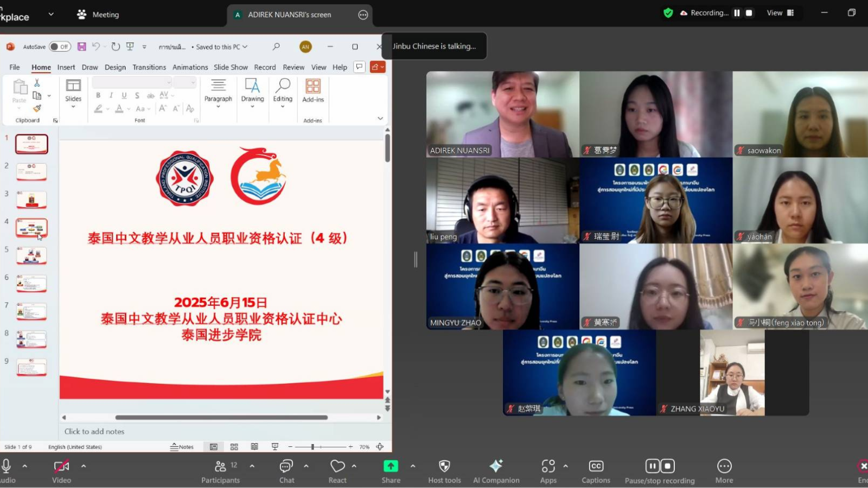Open the Chat panel icon
868x488 pixels.
(286, 466)
